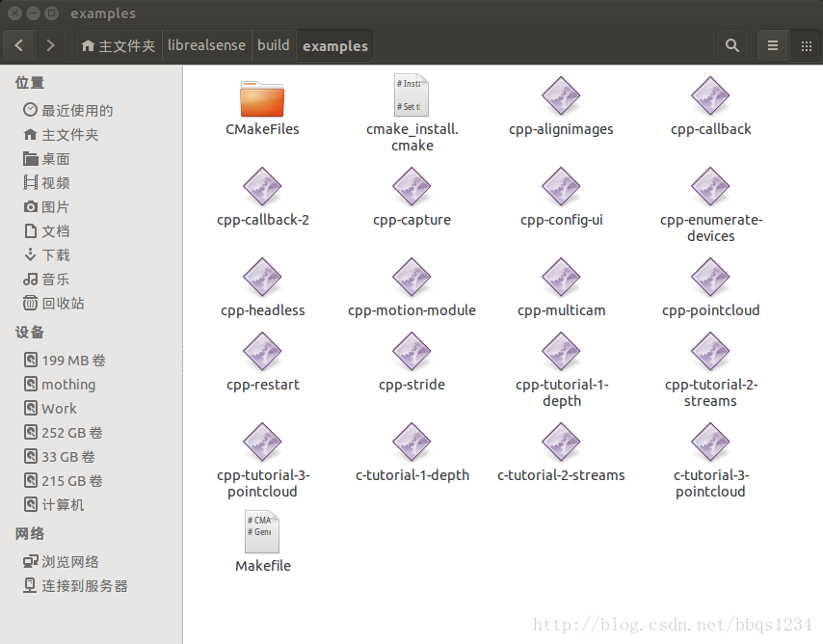Navigate to 主文件夹 in the path bar
The image size is (823, 644).
[119, 45]
